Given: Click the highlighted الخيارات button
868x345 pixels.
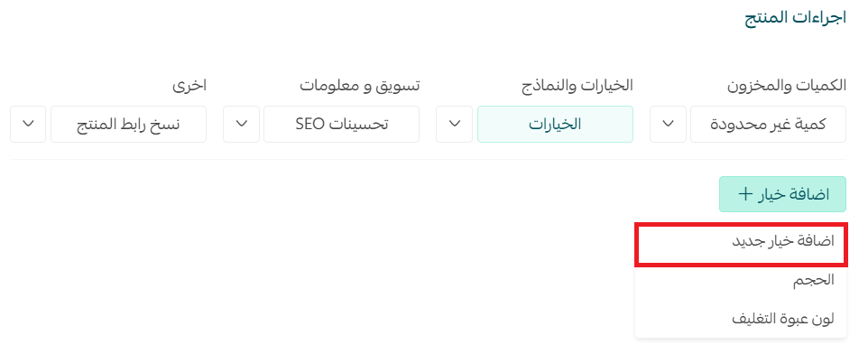Looking at the screenshot, I should [x=555, y=124].
